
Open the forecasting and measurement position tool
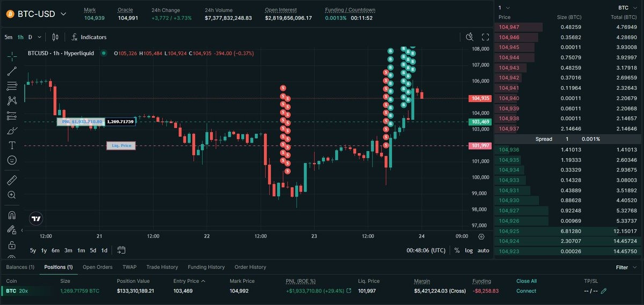coord(12,115)
